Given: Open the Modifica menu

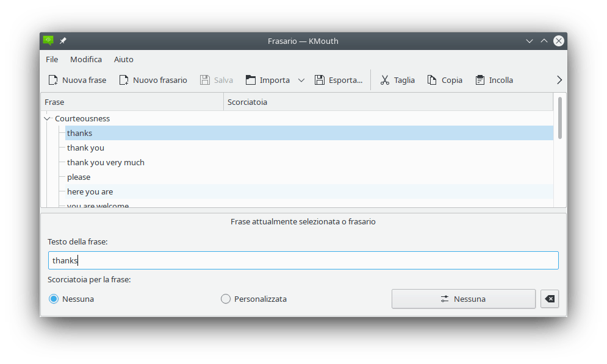Looking at the screenshot, I should click(86, 59).
